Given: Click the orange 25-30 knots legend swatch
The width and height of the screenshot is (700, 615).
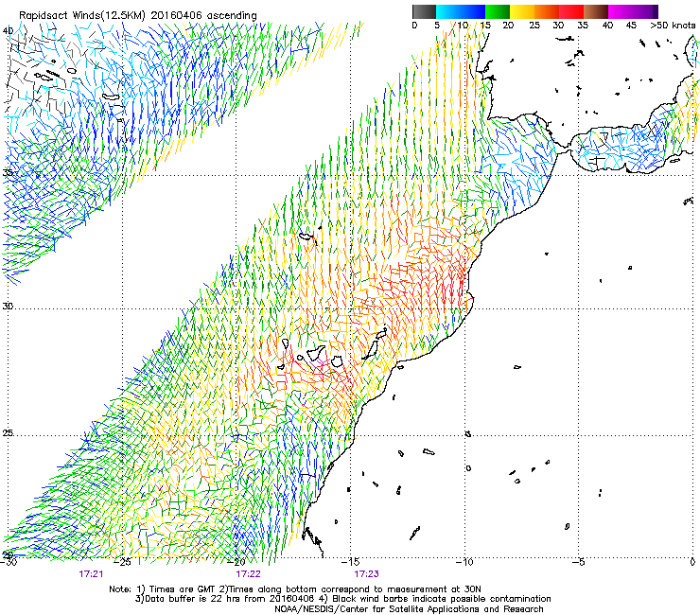Looking at the screenshot, I should [x=547, y=11].
